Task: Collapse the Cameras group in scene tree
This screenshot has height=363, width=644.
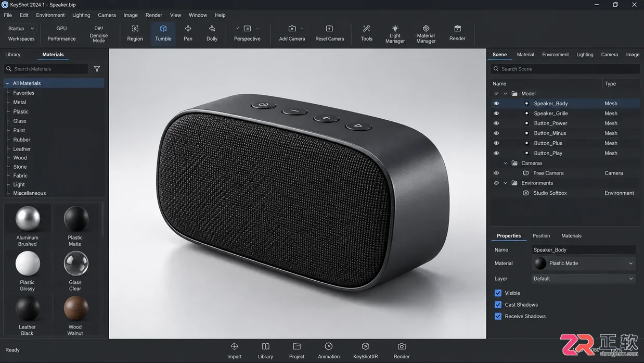Action: pyautogui.click(x=505, y=163)
